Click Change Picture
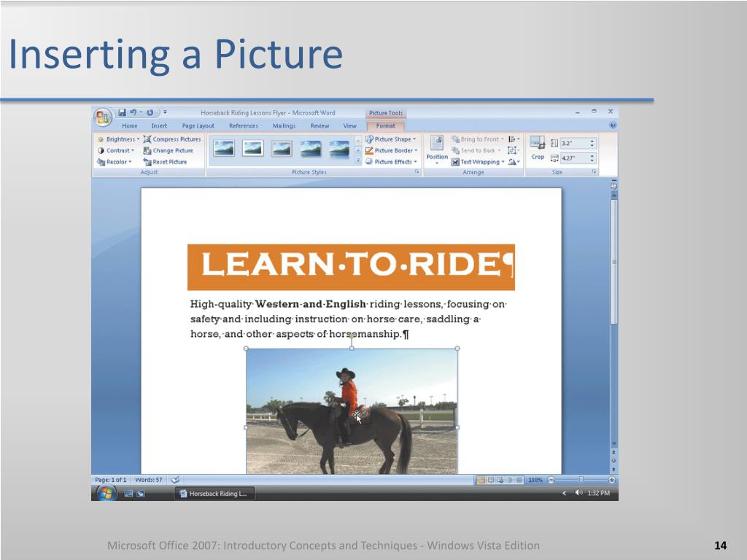747x560 pixels. coord(169,150)
